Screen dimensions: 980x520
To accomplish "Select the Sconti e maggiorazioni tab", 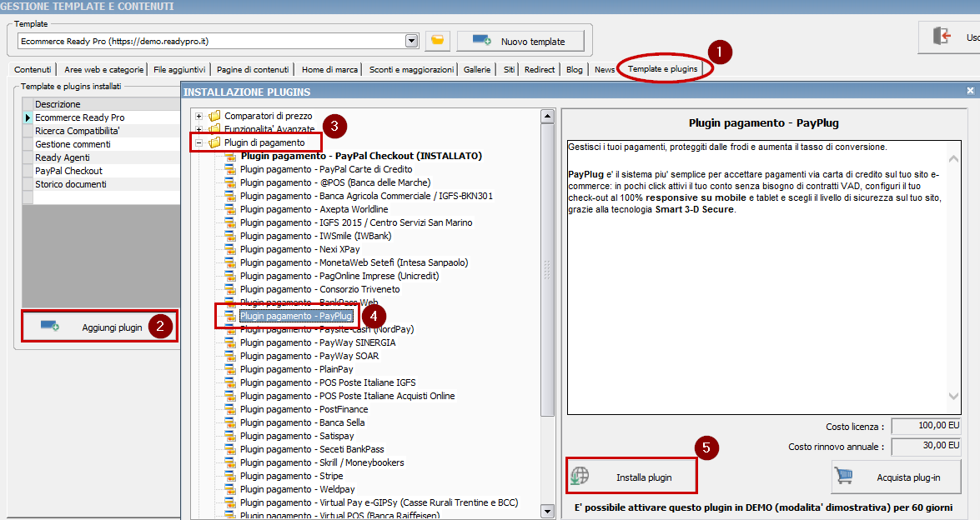I will [411, 69].
